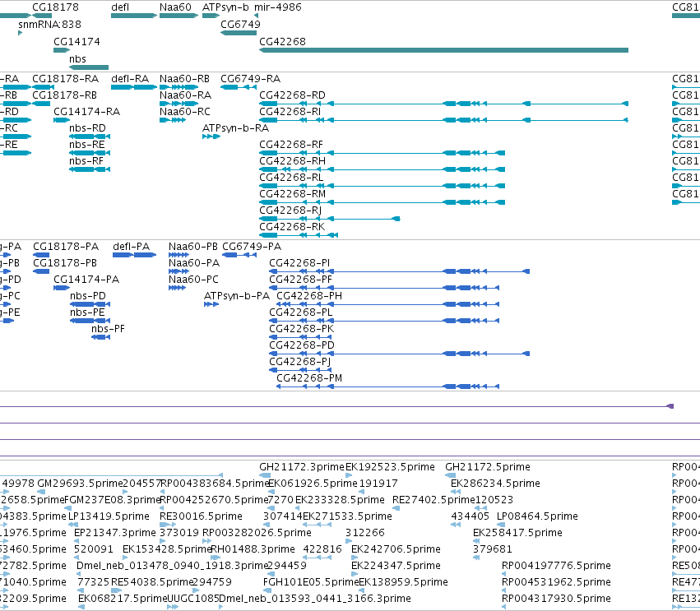Select protein CG42268-PM
Image resolution: width=700 pixels, height=611 pixels.
click(388, 387)
